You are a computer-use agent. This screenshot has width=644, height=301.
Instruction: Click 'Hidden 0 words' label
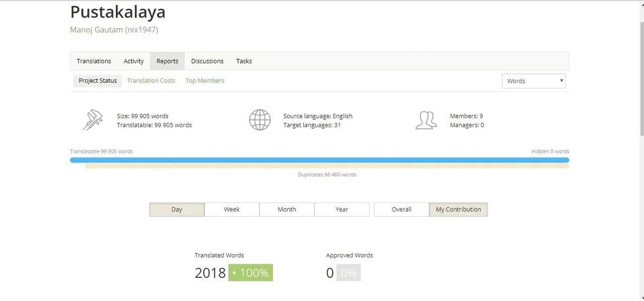click(x=550, y=151)
